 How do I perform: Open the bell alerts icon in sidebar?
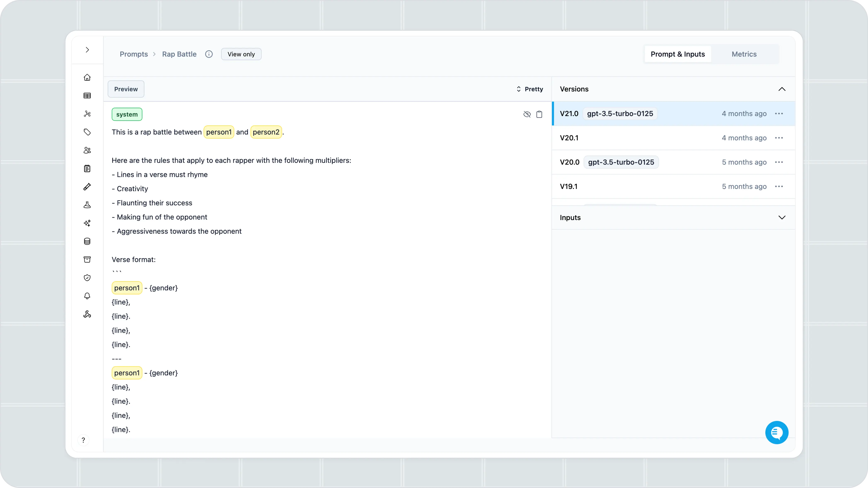point(87,296)
